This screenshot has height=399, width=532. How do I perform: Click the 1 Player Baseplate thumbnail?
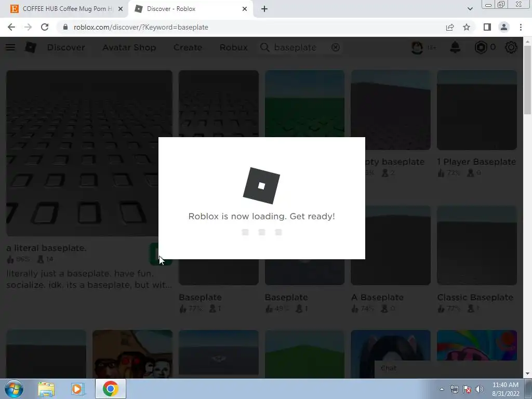[x=477, y=110]
